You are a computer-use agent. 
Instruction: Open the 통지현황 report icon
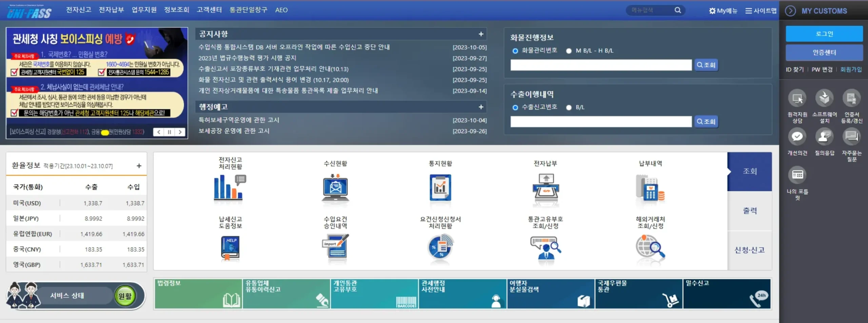click(440, 187)
